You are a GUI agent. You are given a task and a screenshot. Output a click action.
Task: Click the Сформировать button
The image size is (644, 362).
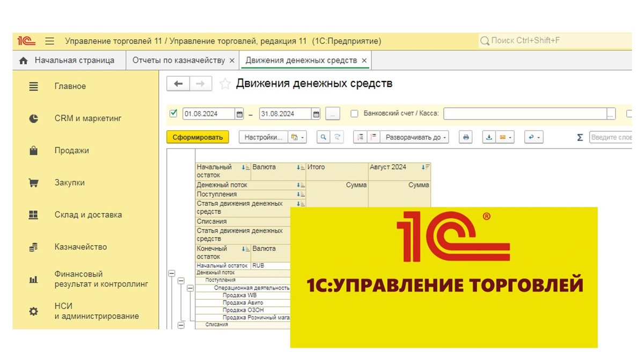[x=197, y=137]
